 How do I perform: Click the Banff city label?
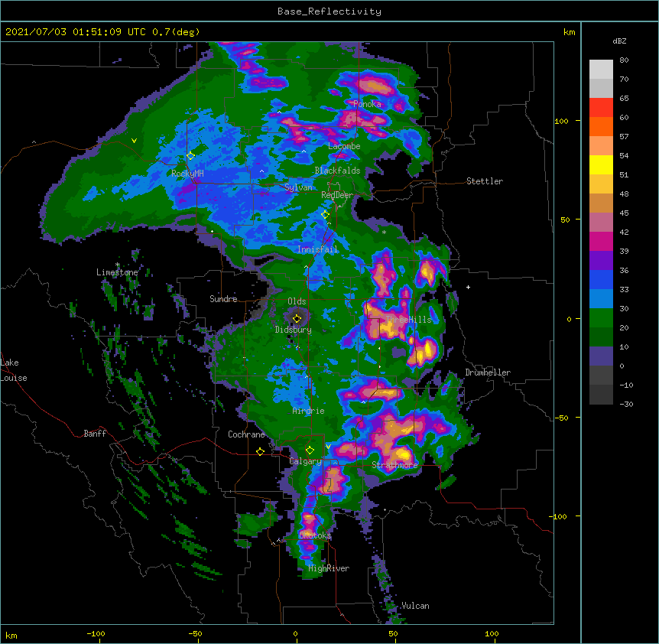coord(95,434)
